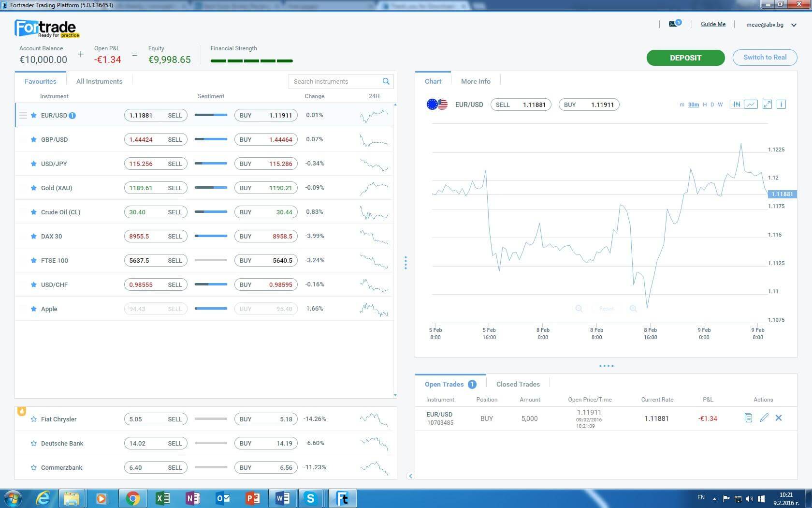The height and width of the screenshot is (508, 812).
Task: Add Fiat Chrysler to favourites star
Action: (33, 419)
